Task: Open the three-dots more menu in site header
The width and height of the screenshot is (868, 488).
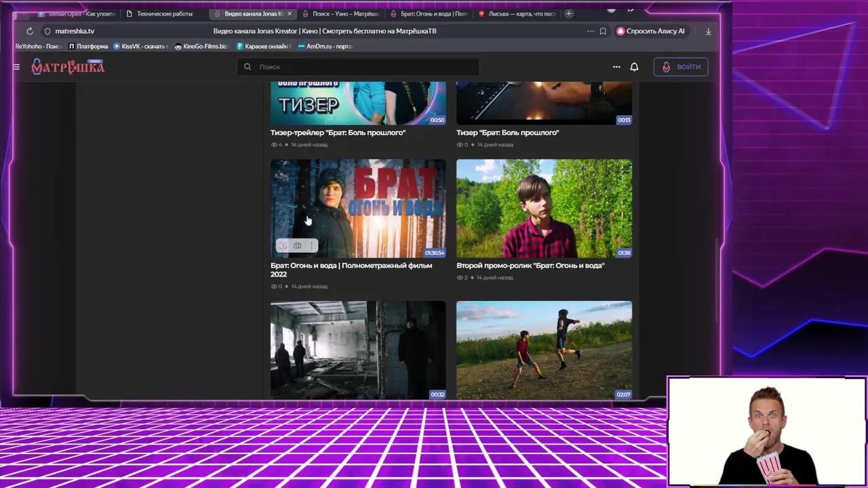Action: coord(616,67)
